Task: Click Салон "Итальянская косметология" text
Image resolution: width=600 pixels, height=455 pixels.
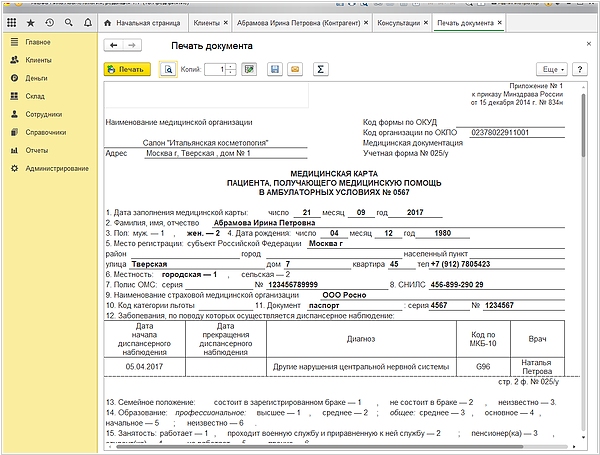Action: point(205,143)
